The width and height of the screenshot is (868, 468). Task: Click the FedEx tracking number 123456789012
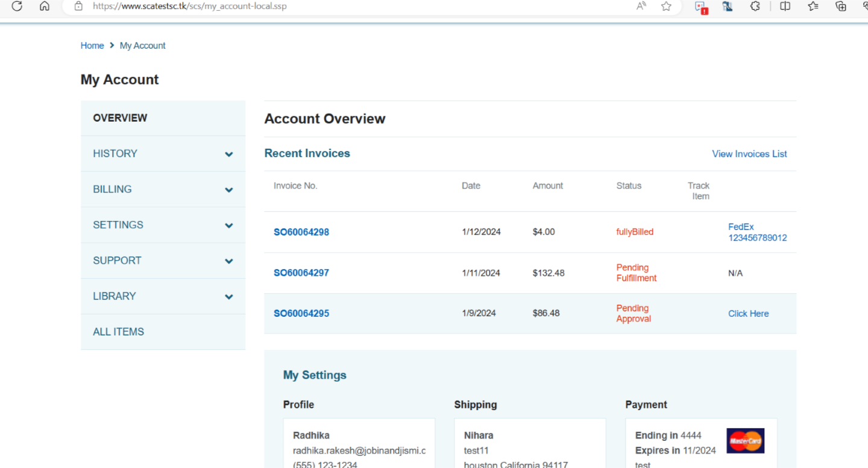click(757, 237)
